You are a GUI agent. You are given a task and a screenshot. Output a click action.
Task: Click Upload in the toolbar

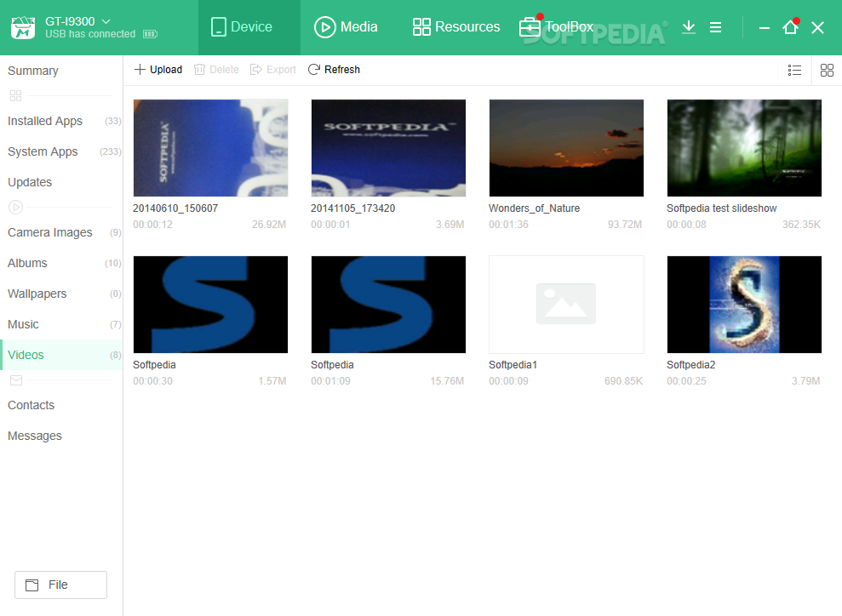[x=158, y=69]
